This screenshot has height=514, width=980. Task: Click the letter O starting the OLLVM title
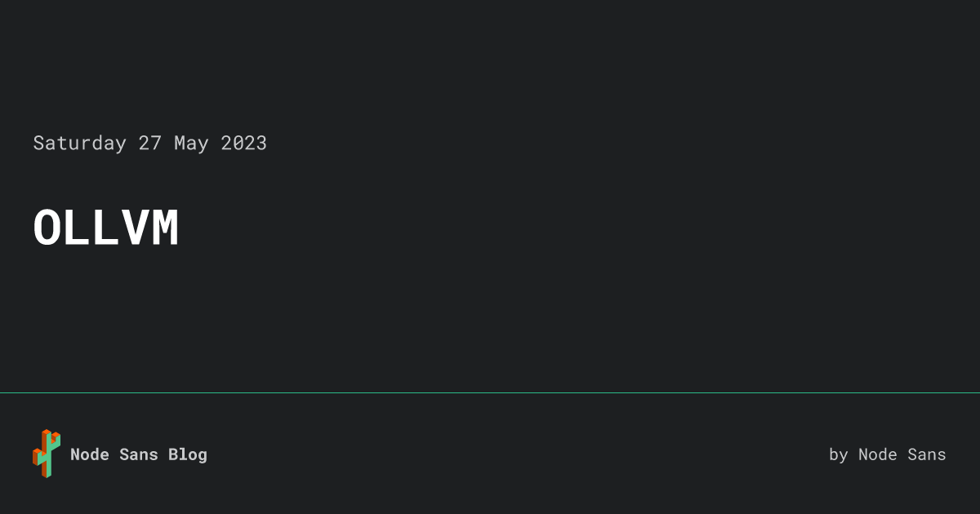pos(47,228)
